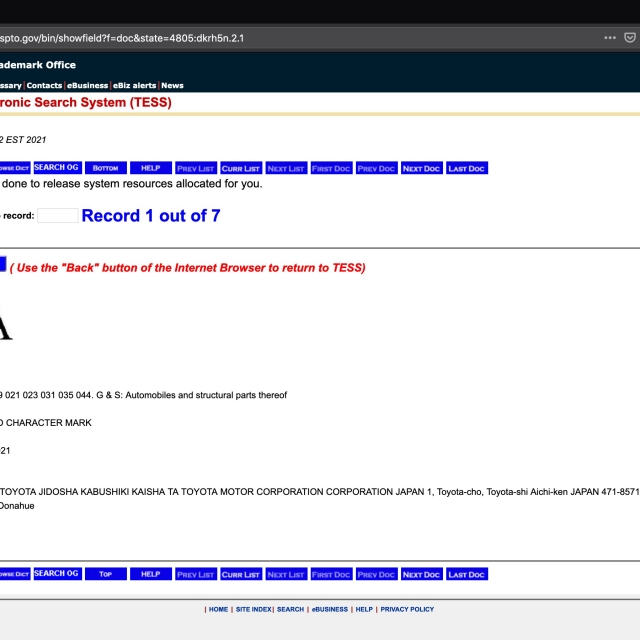The height and width of the screenshot is (640, 640).
Task: Open the News menu link
Action: 172,85
